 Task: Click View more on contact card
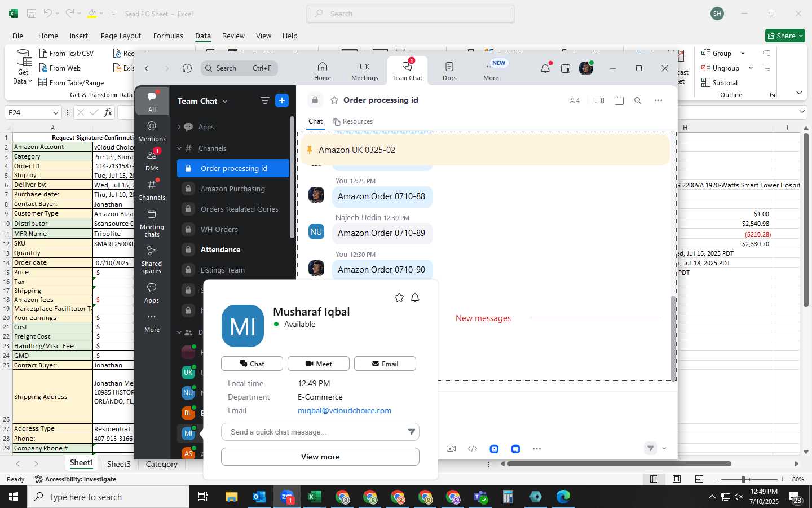click(320, 457)
